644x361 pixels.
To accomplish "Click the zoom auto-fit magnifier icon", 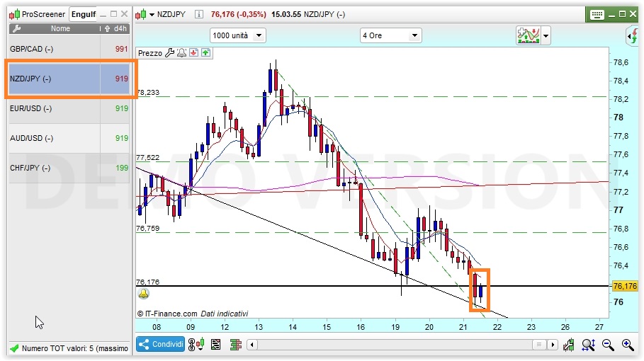I will pyautogui.click(x=589, y=345).
